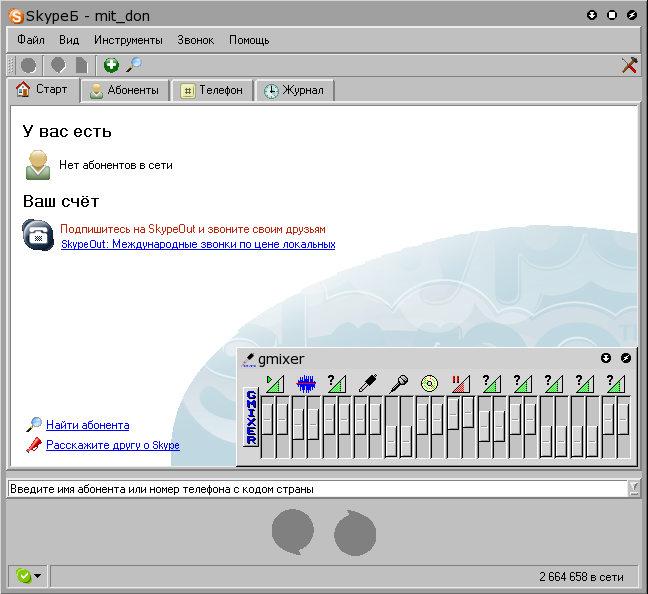Click the gray chat bubble toolbar icon
The width and height of the screenshot is (648, 594).
58,65
